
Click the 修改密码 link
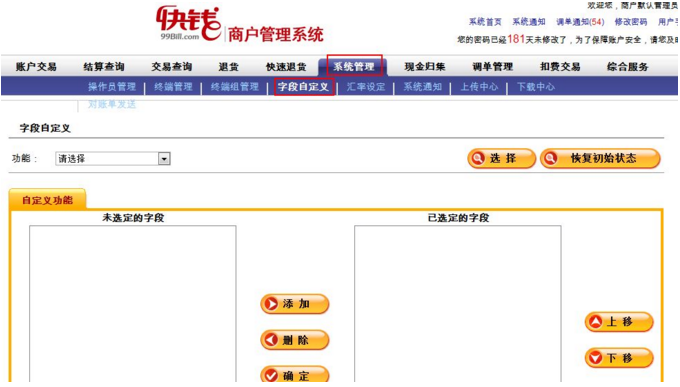click(631, 22)
